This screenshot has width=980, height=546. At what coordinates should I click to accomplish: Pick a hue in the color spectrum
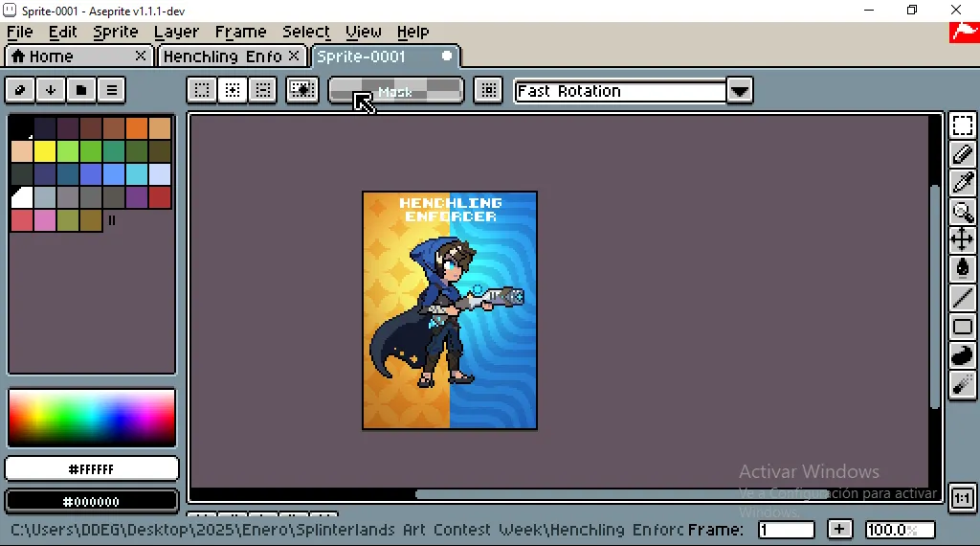pyautogui.click(x=92, y=418)
